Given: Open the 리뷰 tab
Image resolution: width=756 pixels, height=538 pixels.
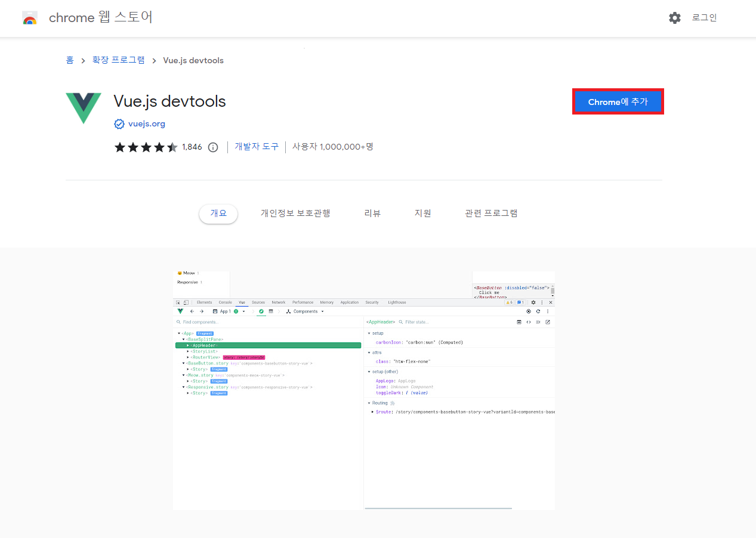Looking at the screenshot, I should coord(372,213).
